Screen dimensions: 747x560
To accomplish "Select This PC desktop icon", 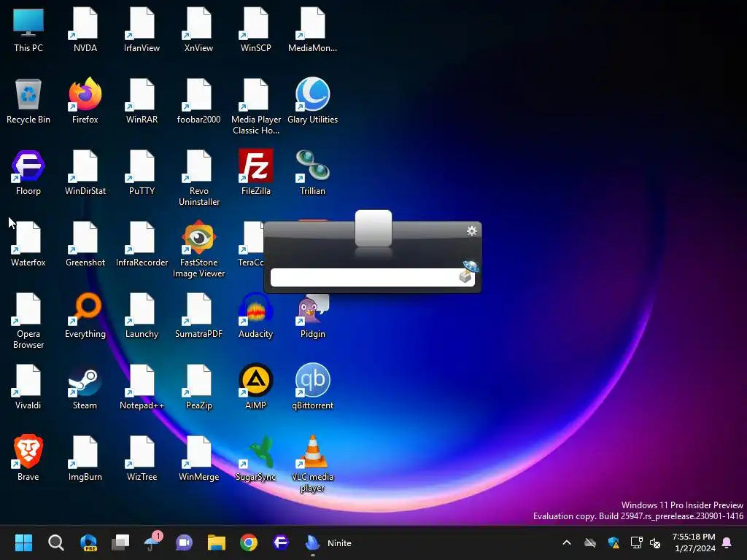I will coord(28,30).
